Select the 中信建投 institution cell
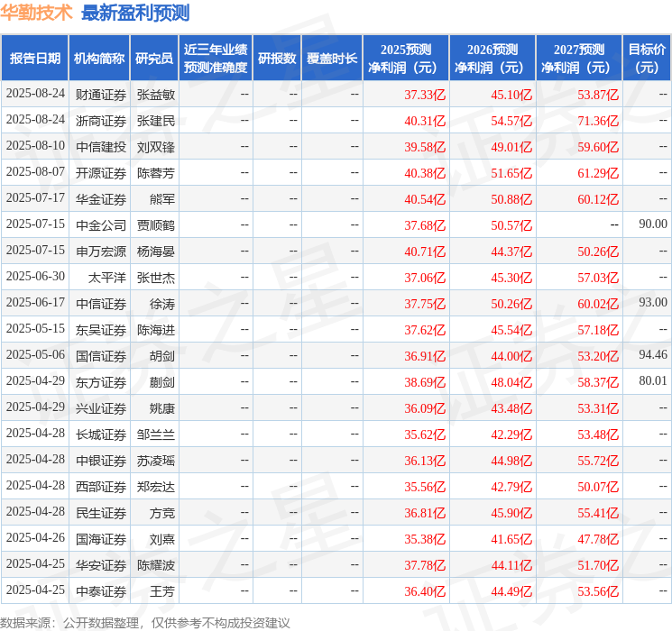672x631 pixels. (x=101, y=147)
